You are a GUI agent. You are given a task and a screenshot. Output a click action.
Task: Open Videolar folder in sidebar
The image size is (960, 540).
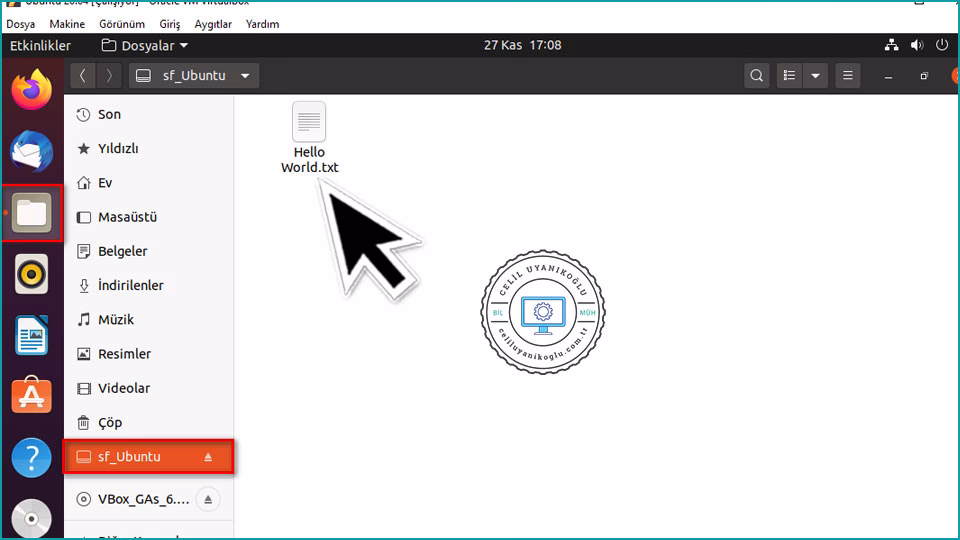tap(149, 389)
